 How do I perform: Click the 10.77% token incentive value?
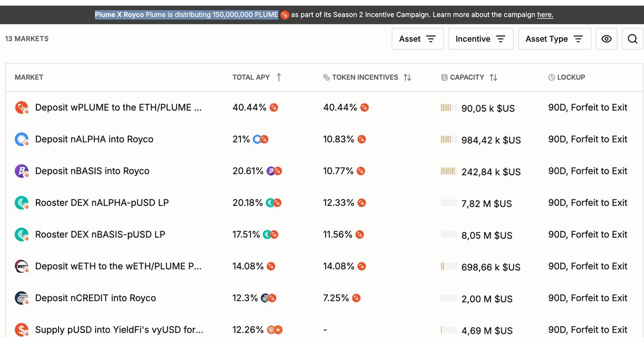338,171
